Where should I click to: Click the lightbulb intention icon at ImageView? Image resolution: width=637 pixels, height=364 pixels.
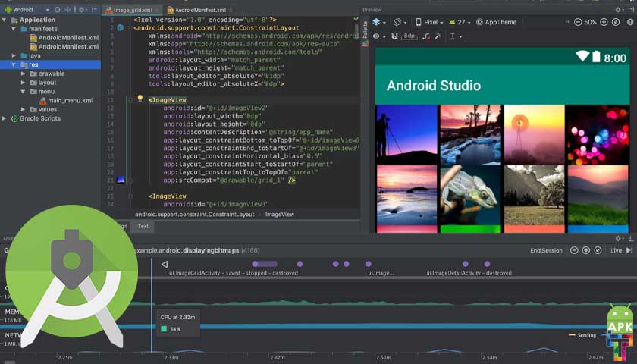[140, 98]
